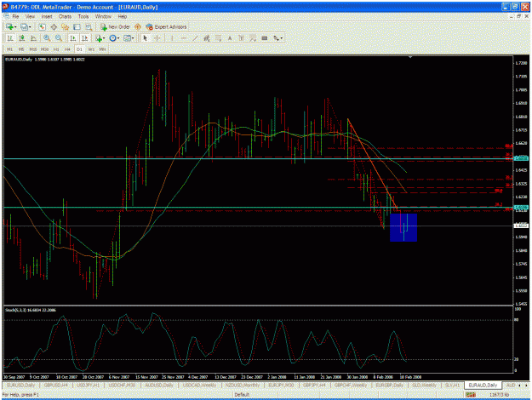Launch the MetaEditor icon

coord(138,26)
